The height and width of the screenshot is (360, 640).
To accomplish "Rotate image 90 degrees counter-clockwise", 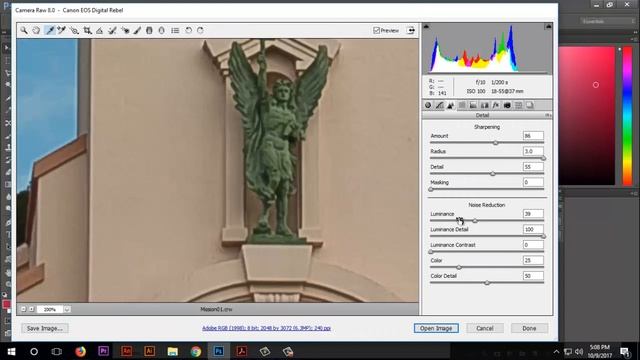I will [x=188, y=30].
